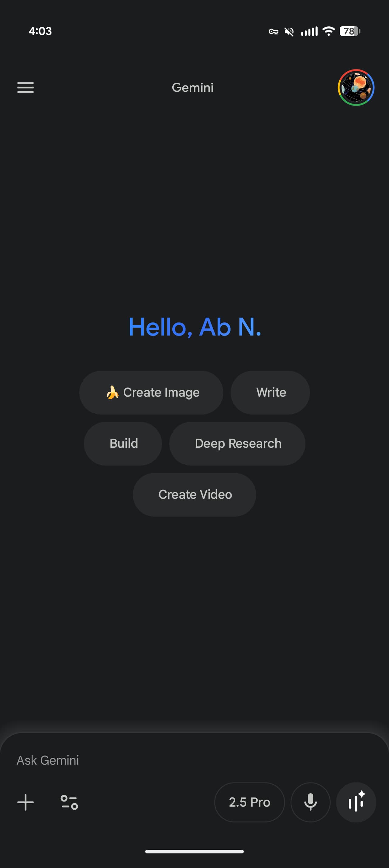Tap the Create Video chip
Viewport: 389px width, 868px height.
coord(194,495)
